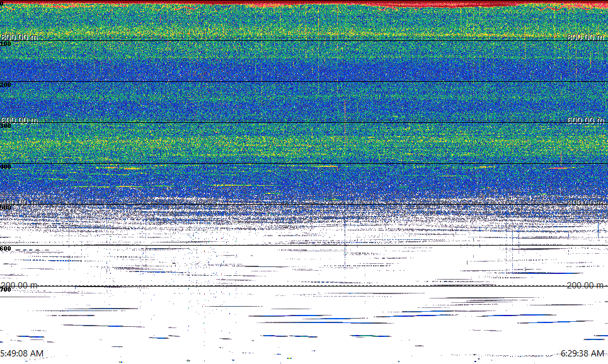608x364 pixels.
Task: Click the left-edge 600.00 m range label
Action: (19, 120)
